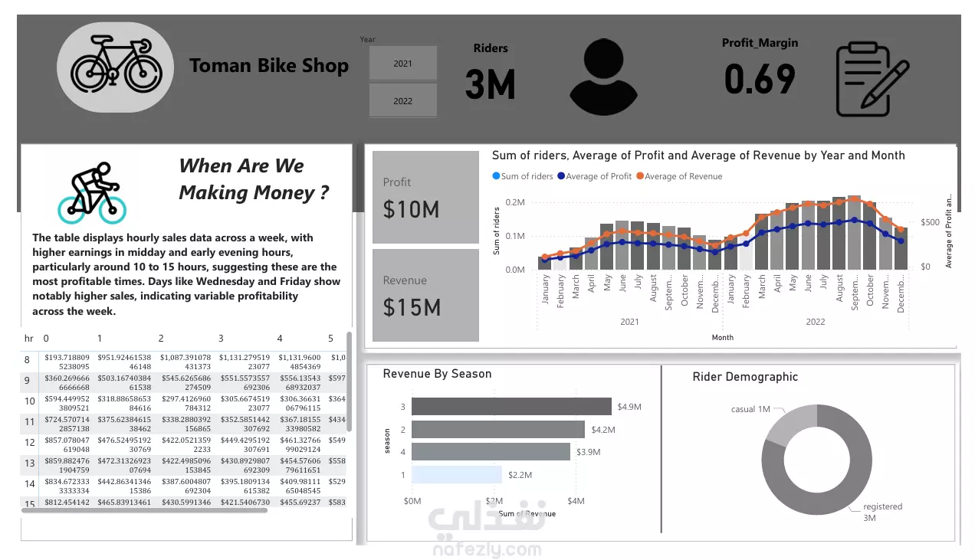Image resolution: width=975 pixels, height=560 pixels.
Task: Click the vertical scrollbar of the hourly table
Action: 350,382
